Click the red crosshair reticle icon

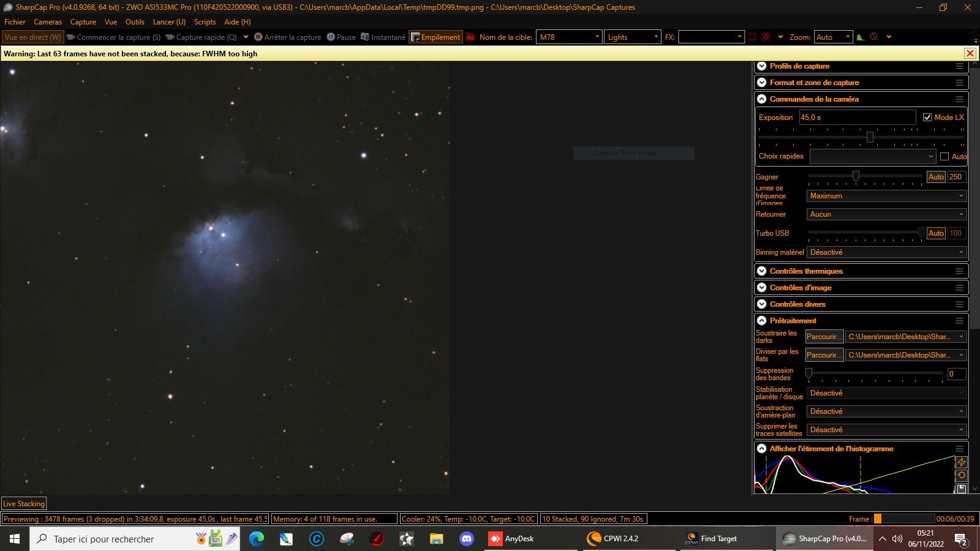click(766, 37)
